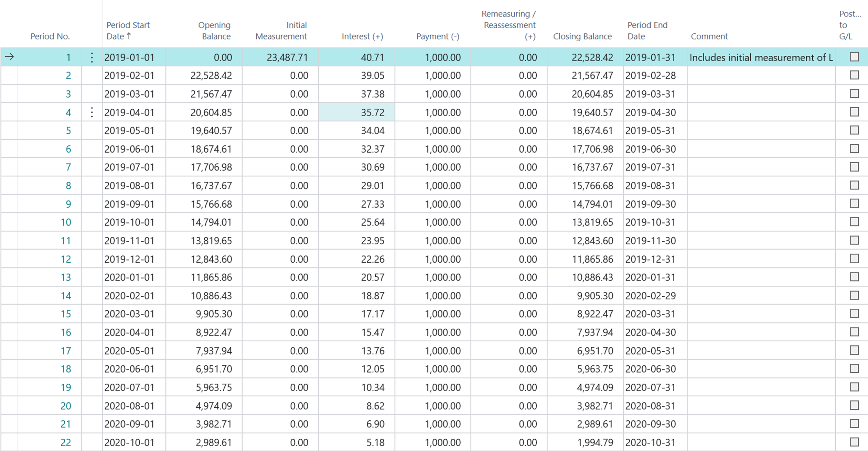Image resolution: width=868 pixels, height=451 pixels.
Task: Open Period End Date column header menu
Action: coord(647,31)
